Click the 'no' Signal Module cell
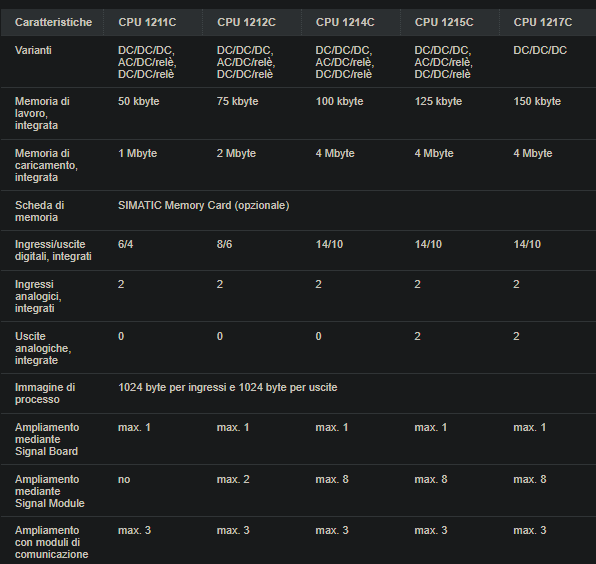Screen dimensions: 596x564 pyautogui.click(x=124, y=479)
